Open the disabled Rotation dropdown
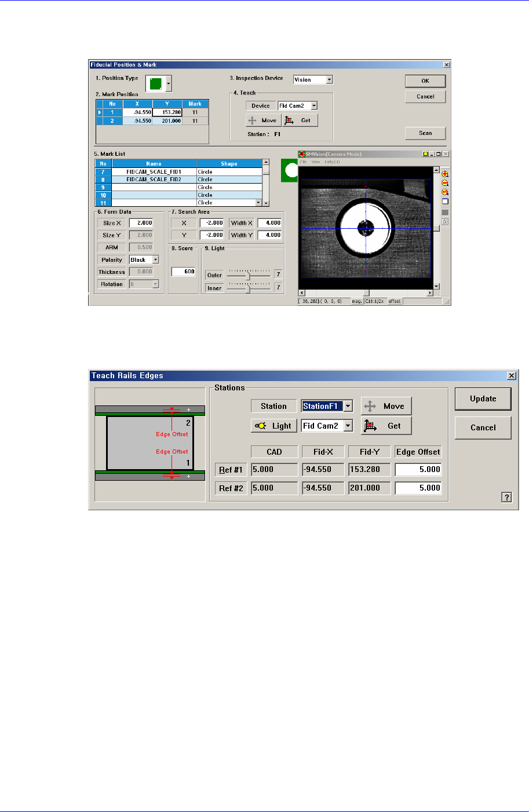 pyautogui.click(x=155, y=284)
